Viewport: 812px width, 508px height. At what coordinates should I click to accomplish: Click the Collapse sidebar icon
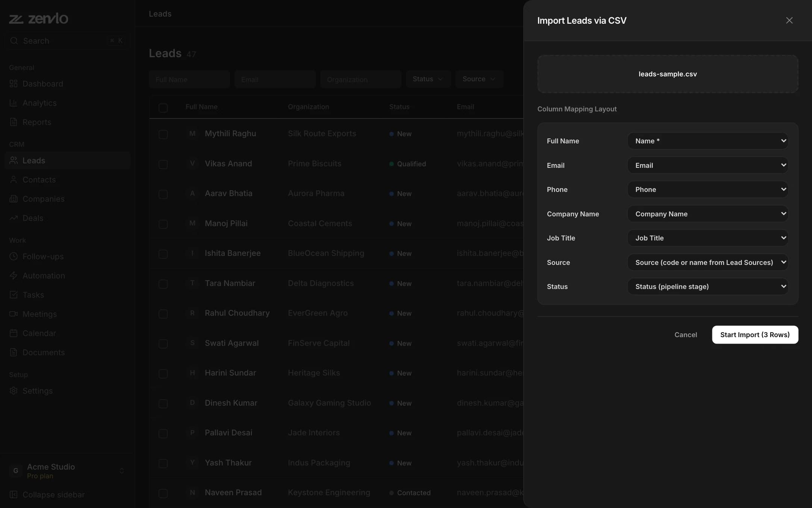point(14,494)
